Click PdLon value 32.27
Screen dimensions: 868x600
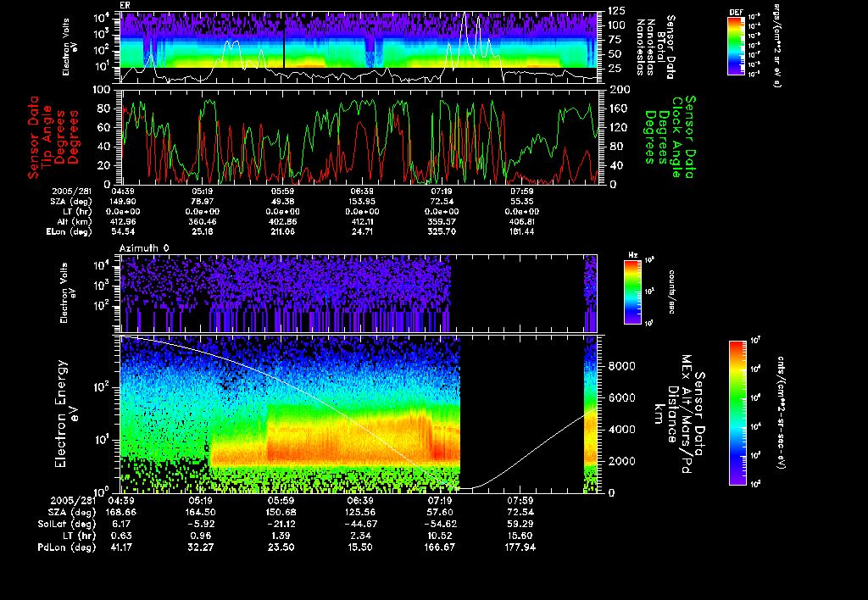200,547
